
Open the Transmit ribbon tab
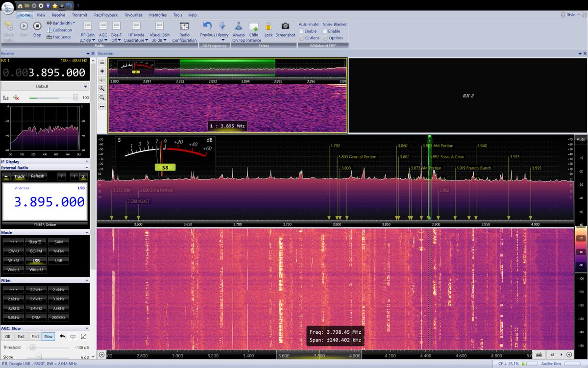point(79,15)
